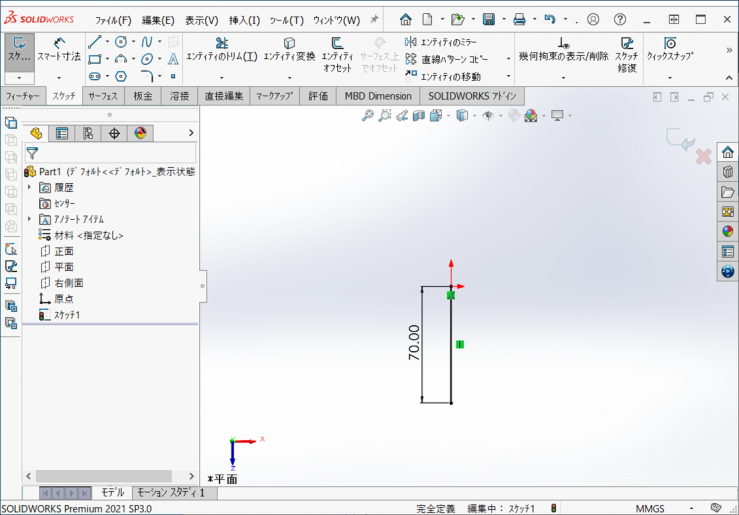
Task: Toggle Quick Snaps (クイックスナップ) button
Action: 669,50
